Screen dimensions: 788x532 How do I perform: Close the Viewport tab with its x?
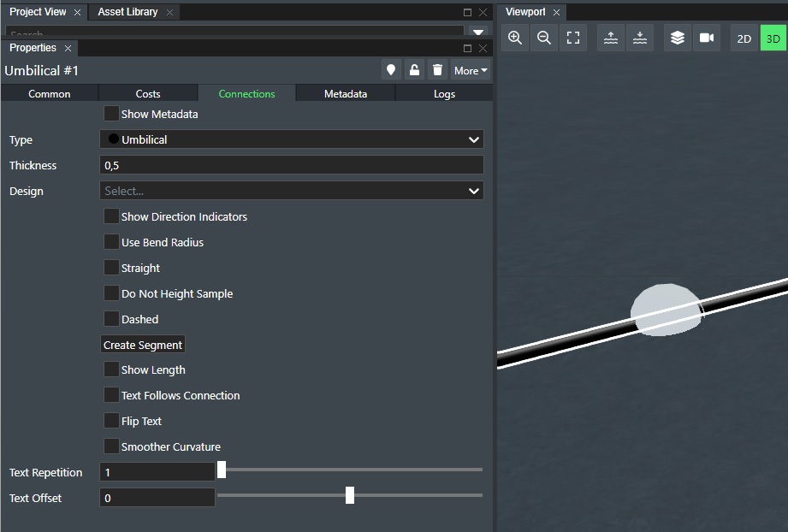pos(556,12)
